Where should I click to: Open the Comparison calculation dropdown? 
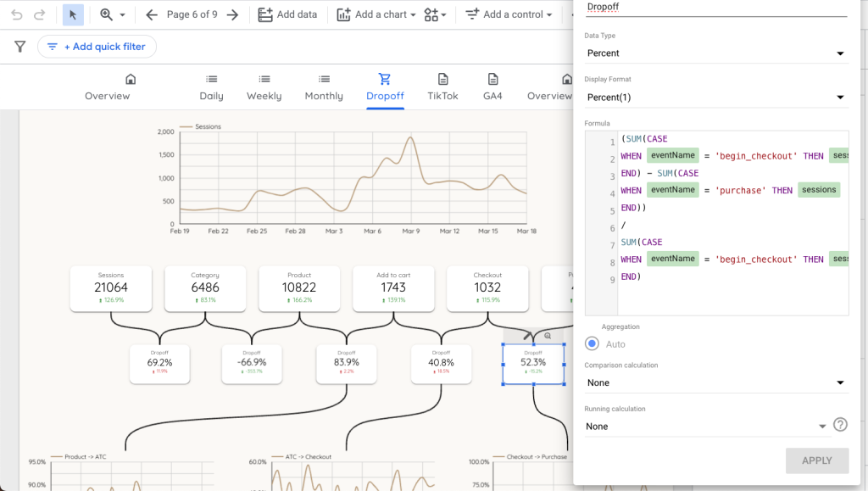tap(715, 382)
